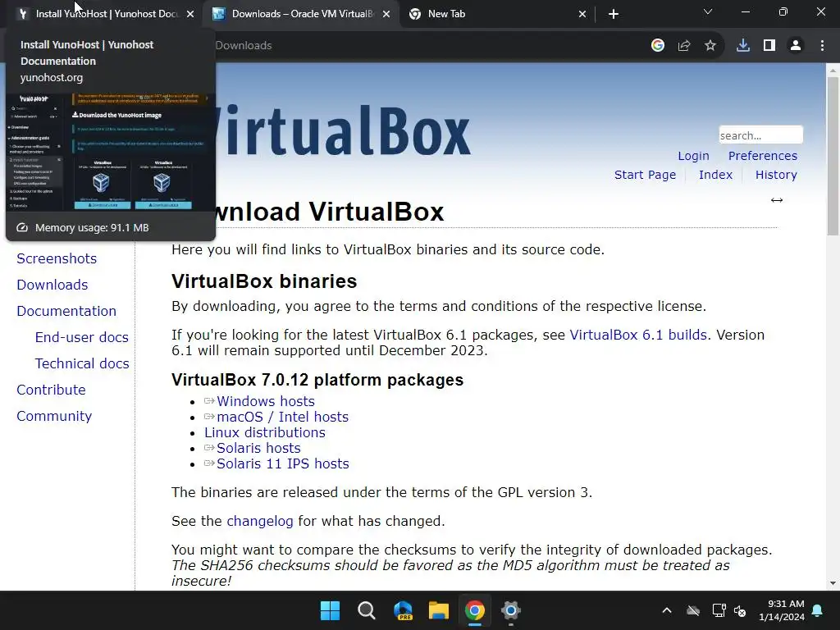Image resolution: width=840 pixels, height=630 pixels.
Task: Show hidden system tray icons
Action: [667, 610]
